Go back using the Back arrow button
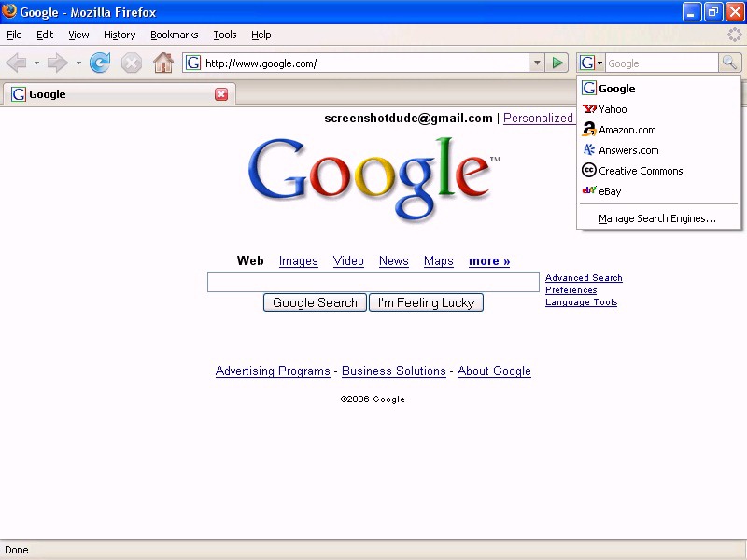Viewport: 747px width, 560px height. pos(17,63)
